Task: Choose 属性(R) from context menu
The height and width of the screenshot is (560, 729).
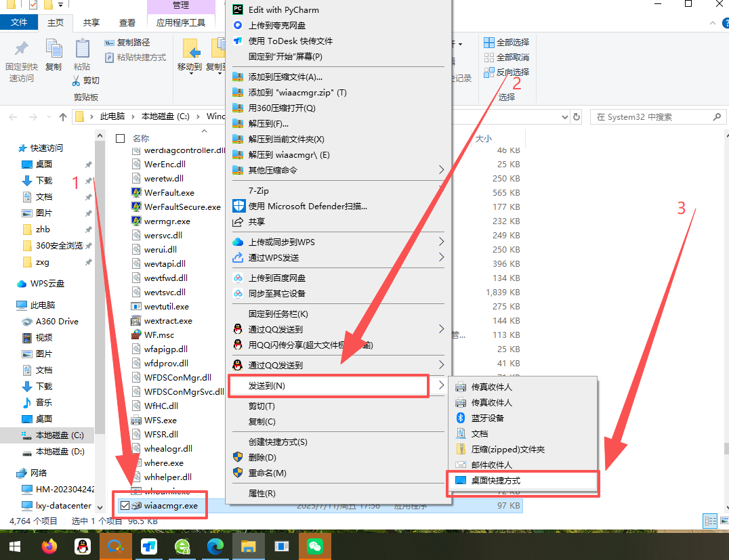Action: [262, 493]
